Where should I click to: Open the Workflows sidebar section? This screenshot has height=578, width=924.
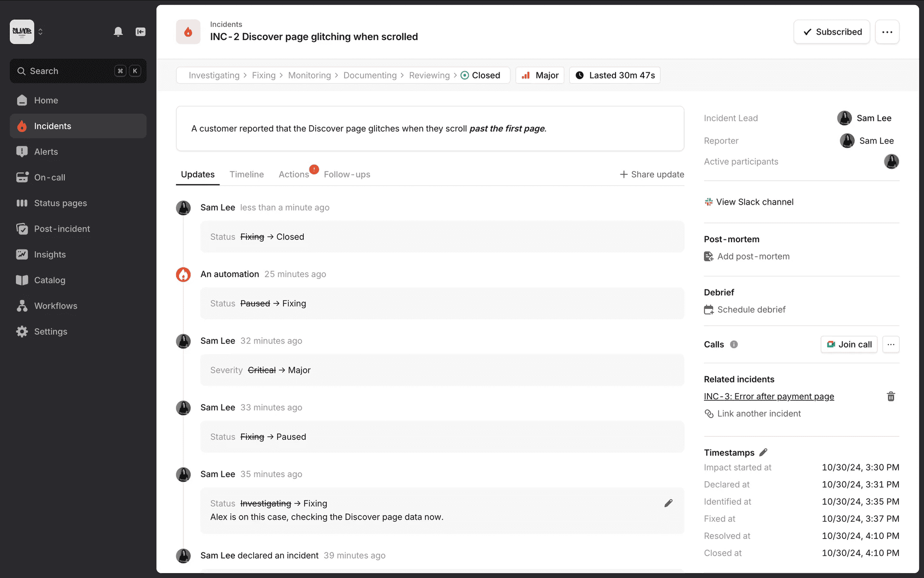[x=55, y=306]
